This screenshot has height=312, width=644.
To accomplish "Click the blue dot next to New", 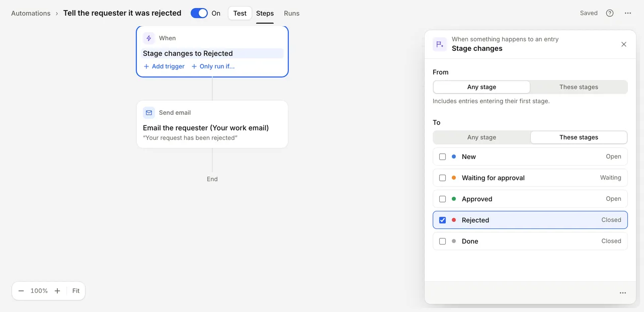I will 454,157.
